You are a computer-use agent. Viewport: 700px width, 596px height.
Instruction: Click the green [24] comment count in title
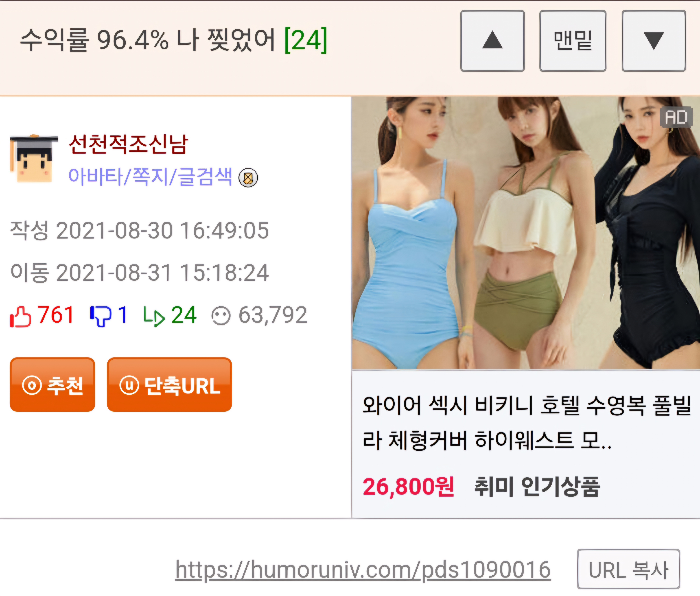pos(306,40)
